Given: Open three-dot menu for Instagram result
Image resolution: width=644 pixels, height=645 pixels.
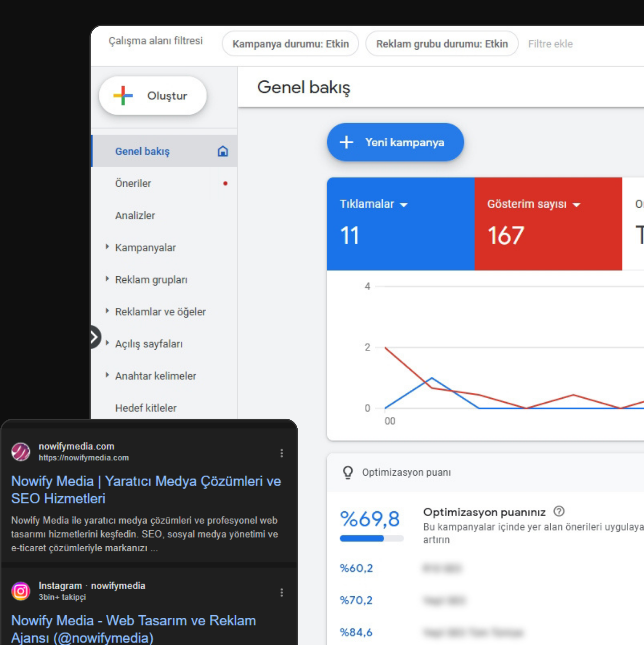Looking at the screenshot, I should [282, 592].
